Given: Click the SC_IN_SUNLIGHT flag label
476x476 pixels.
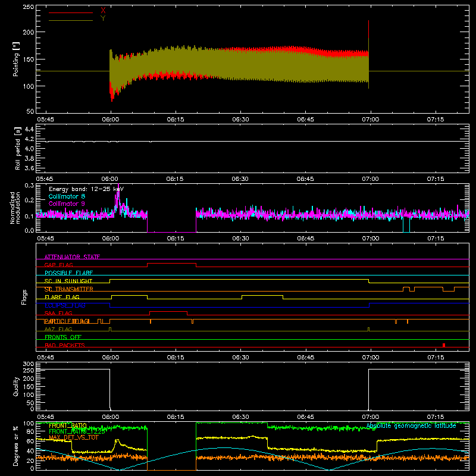Looking at the screenshot, I should pos(68,281).
